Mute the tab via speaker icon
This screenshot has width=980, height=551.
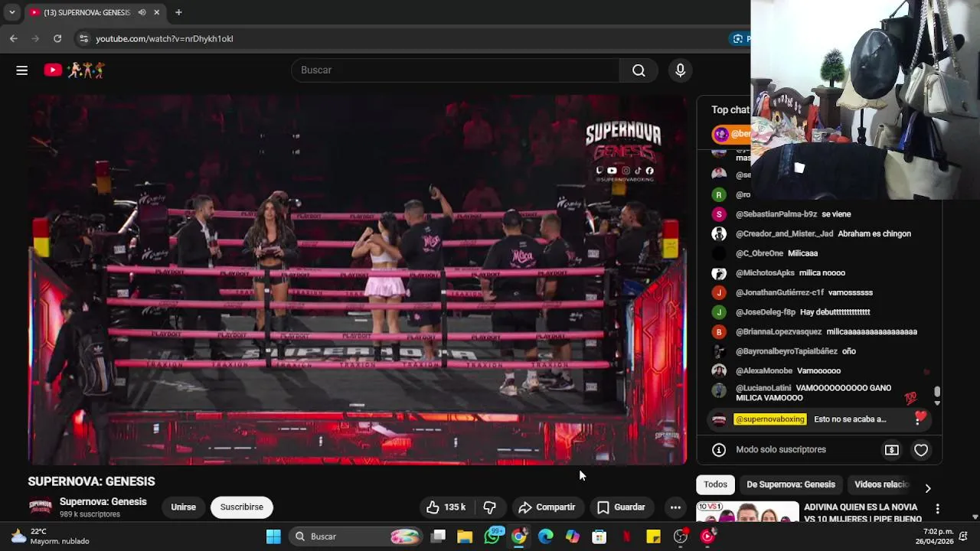point(142,12)
